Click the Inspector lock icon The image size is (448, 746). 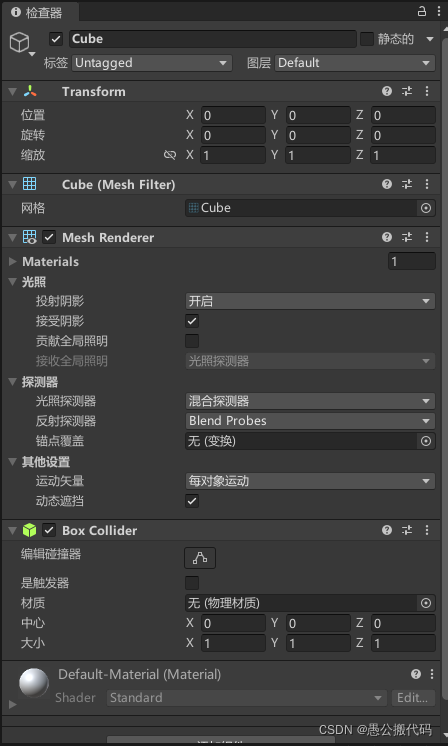422,11
